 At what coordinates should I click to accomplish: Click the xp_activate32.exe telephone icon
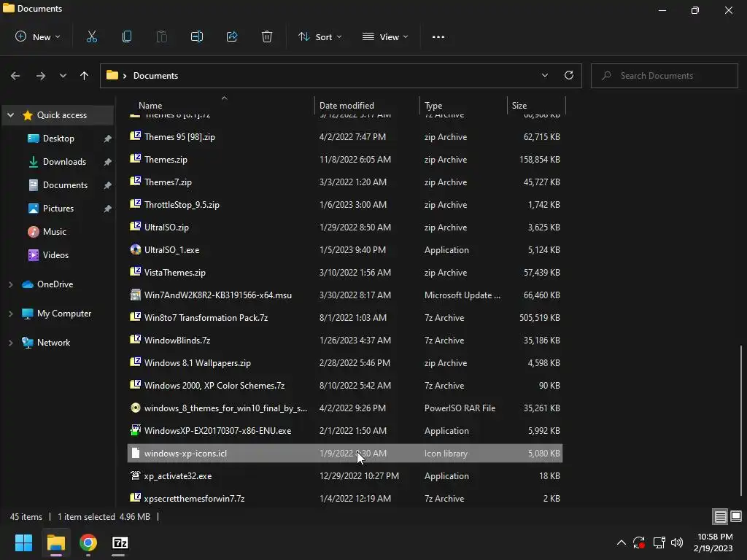(135, 475)
